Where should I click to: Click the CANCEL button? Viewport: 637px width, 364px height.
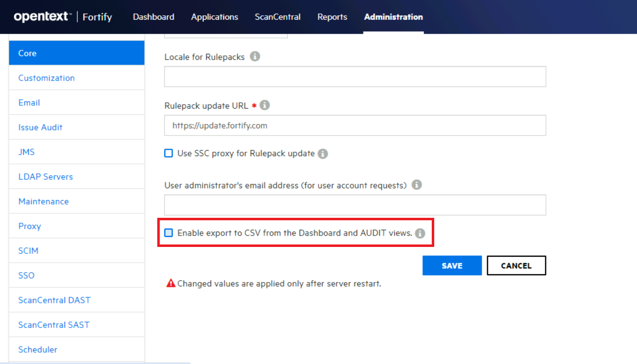(x=516, y=265)
